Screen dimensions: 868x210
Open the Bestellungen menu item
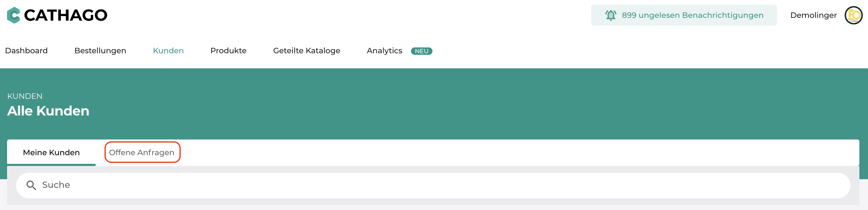click(100, 50)
